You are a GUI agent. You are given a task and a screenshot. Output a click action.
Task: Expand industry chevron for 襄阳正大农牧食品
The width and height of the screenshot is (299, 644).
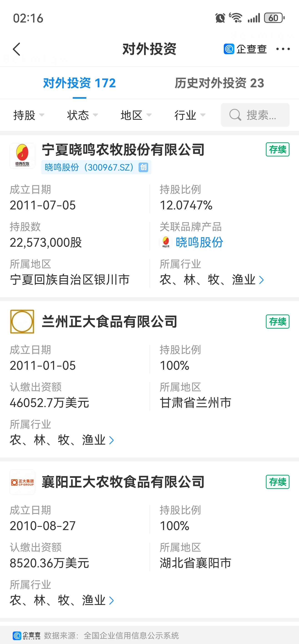click(111, 601)
